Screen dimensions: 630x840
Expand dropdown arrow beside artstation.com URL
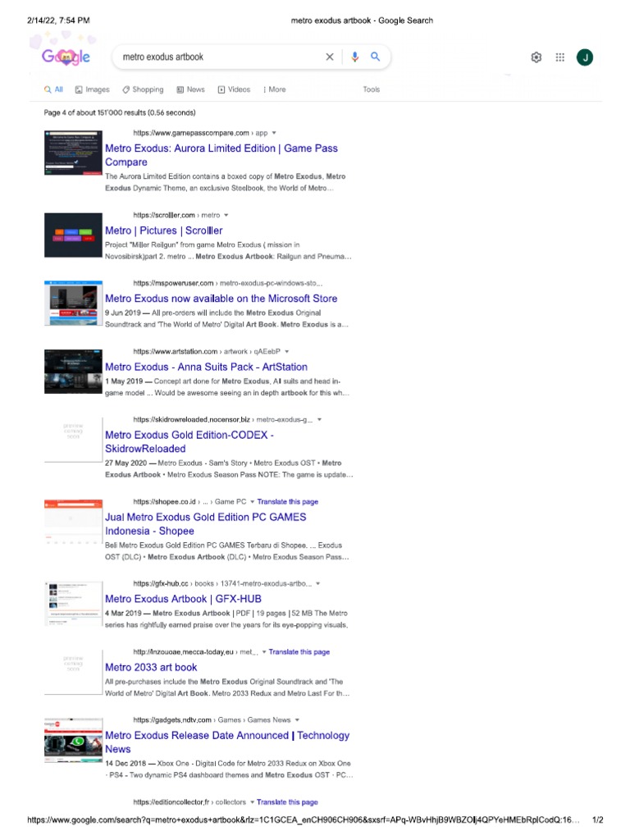tap(287, 351)
